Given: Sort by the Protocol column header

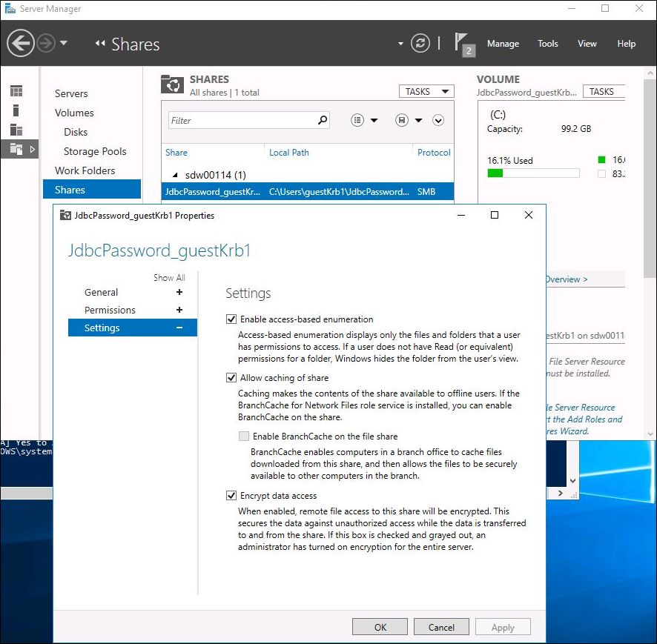Looking at the screenshot, I should coord(434,153).
